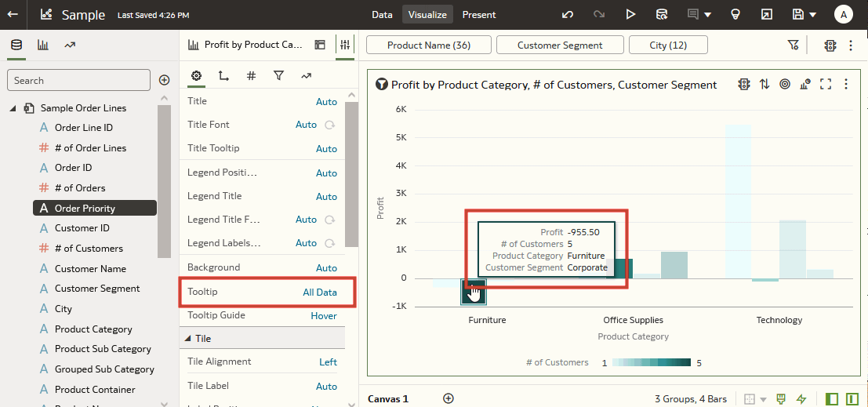Open the Analytics pane tab
The height and width of the screenshot is (407, 868).
[70, 45]
